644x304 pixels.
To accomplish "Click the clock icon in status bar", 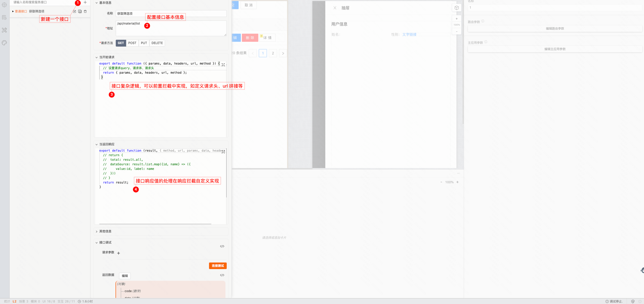I will (x=79, y=301).
